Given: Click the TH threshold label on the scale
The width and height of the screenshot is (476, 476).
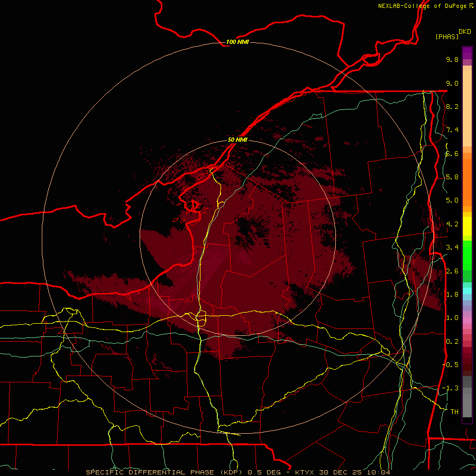Looking at the screenshot, I should pos(454,412).
